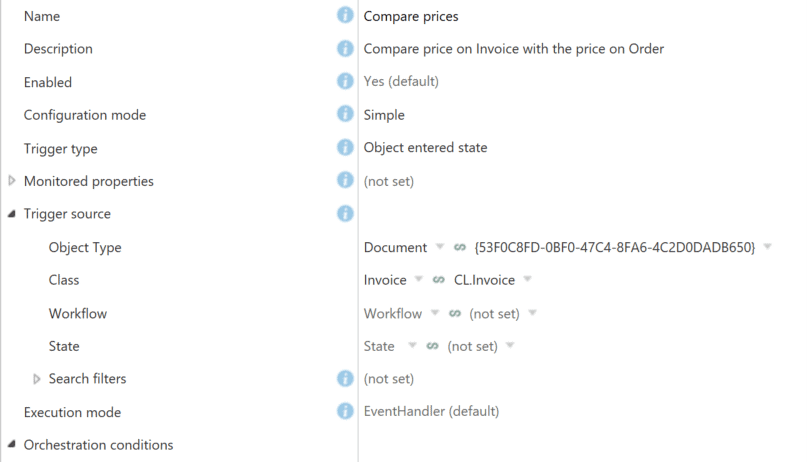
Task: Click the info icon for Execution mode
Action: pos(345,411)
